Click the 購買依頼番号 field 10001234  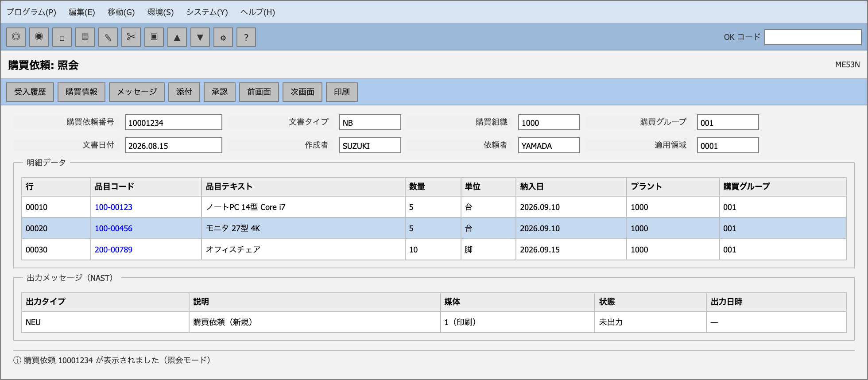[174, 122]
